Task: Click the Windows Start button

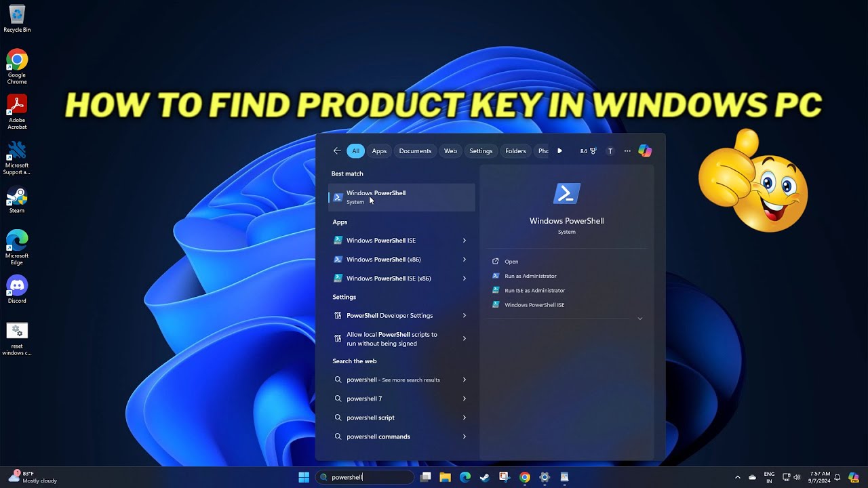Action: point(304,477)
